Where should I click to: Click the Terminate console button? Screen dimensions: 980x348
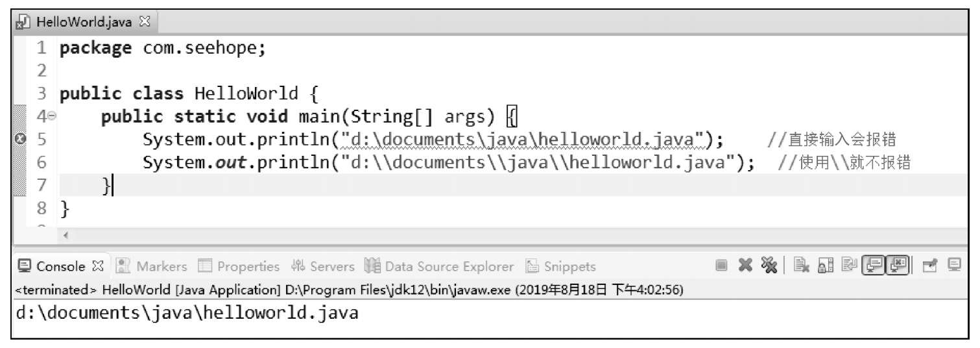pyautogui.click(x=721, y=266)
